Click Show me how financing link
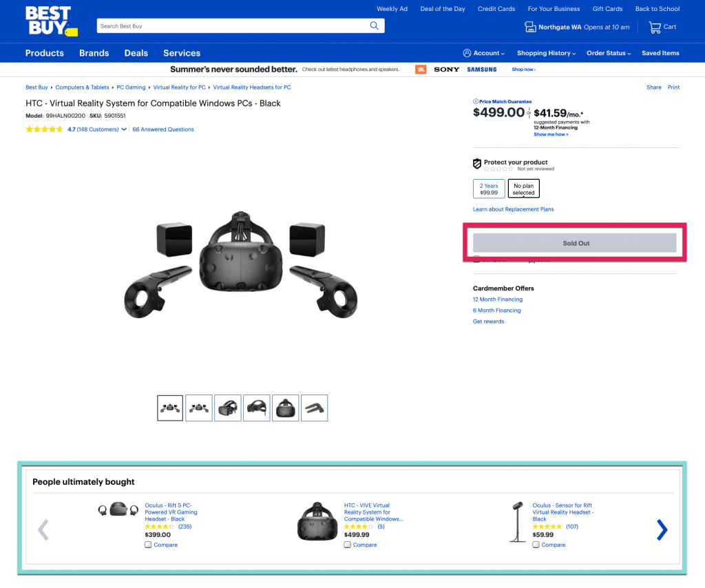The image size is (705, 588). coord(551,134)
